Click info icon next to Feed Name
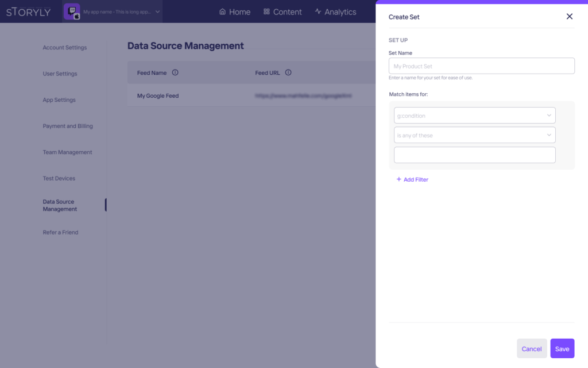588x368 pixels. tap(175, 72)
